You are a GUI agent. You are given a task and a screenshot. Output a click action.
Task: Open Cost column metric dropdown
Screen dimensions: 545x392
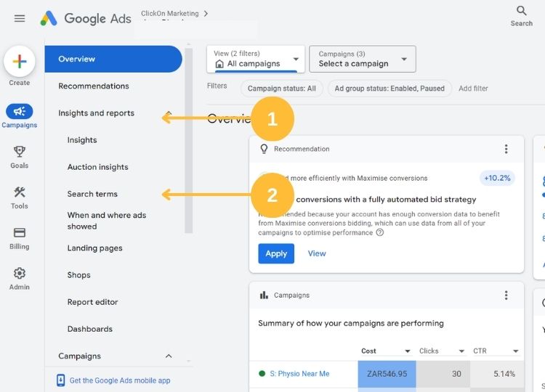click(408, 351)
